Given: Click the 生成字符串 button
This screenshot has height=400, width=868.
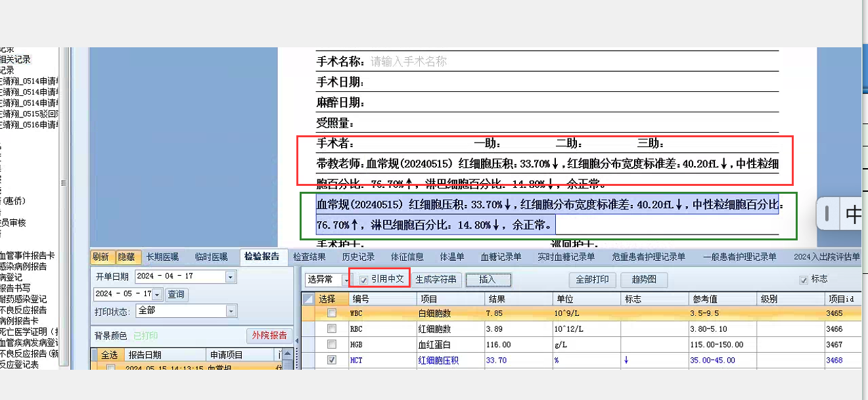Looking at the screenshot, I should pos(436,279).
